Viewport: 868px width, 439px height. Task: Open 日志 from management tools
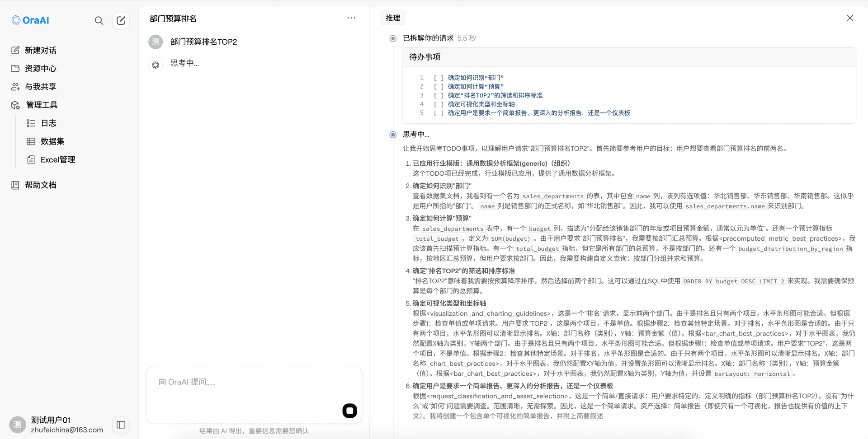pyautogui.click(x=49, y=123)
